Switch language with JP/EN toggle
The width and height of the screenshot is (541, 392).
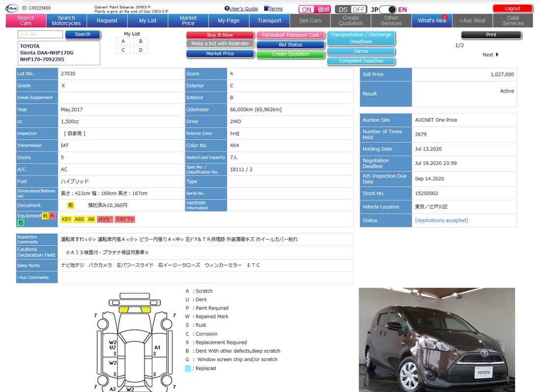click(389, 10)
